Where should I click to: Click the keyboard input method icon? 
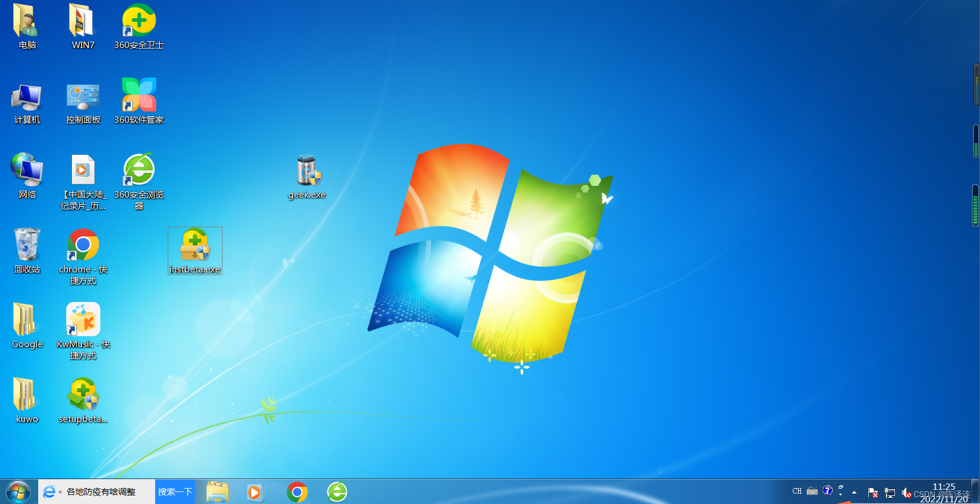(x=812, y=491)
